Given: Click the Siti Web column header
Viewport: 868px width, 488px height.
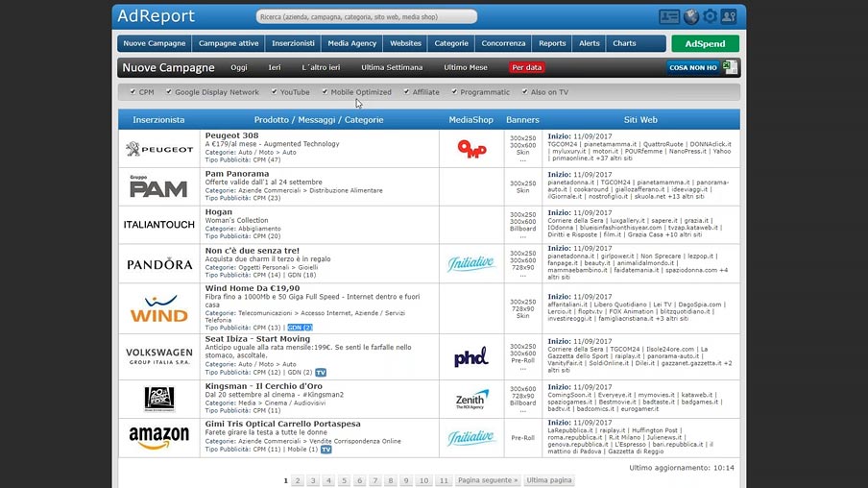Looking at the screenshot, I should [x=640, y=120].
